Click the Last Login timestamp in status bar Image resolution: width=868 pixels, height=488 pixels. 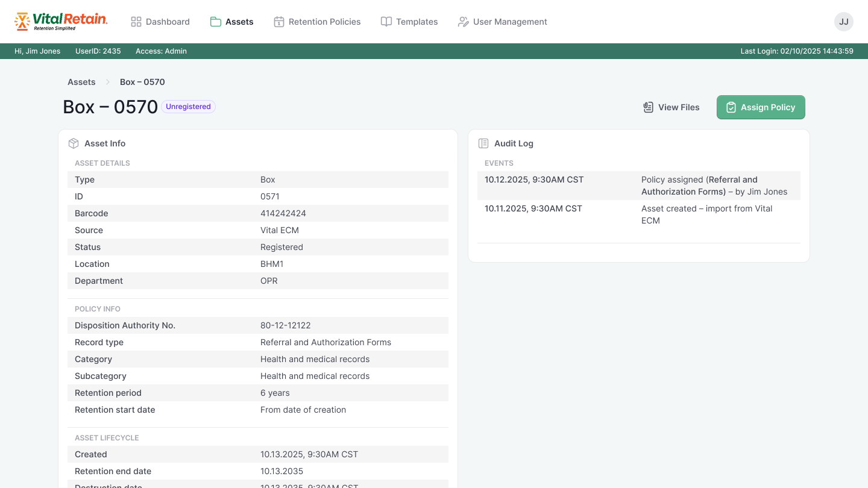[x=797, y=51]
